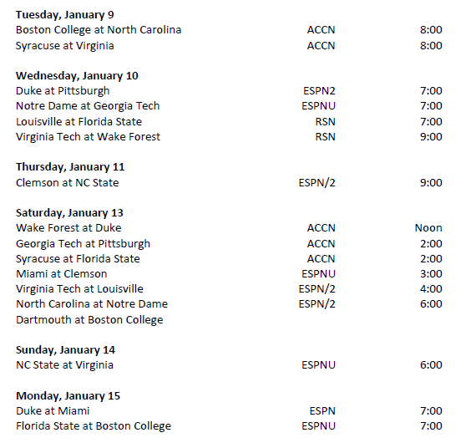Click the Wednesday, January 10 heading
The image size is (476, 448).
(77, 75)
